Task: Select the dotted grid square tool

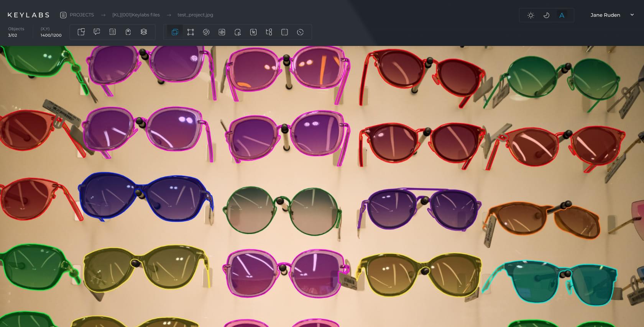Action: 284,32
